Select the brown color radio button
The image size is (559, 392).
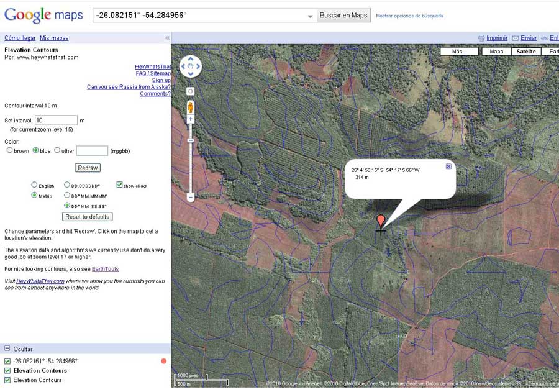(9, 150)
